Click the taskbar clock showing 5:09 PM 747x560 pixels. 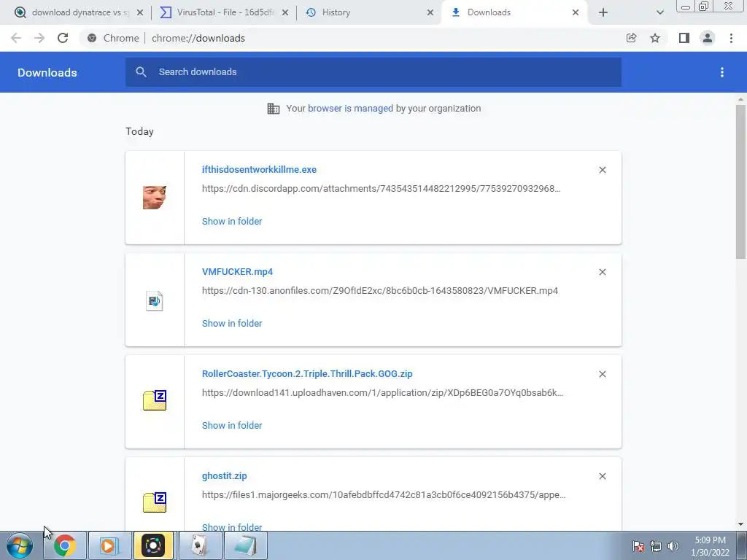click(710, 546)
